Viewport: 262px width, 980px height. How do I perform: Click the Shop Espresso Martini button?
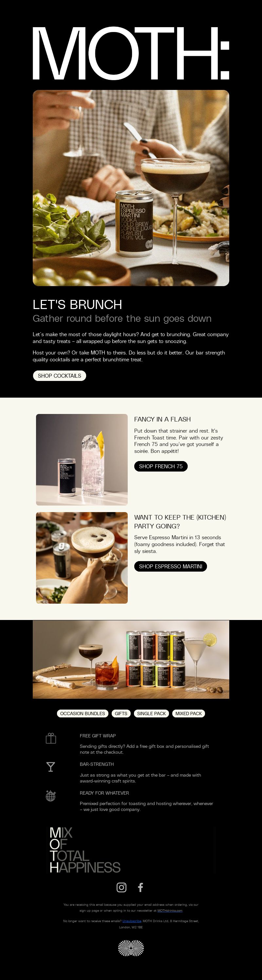pyautogui.click(x=171, y=566)
